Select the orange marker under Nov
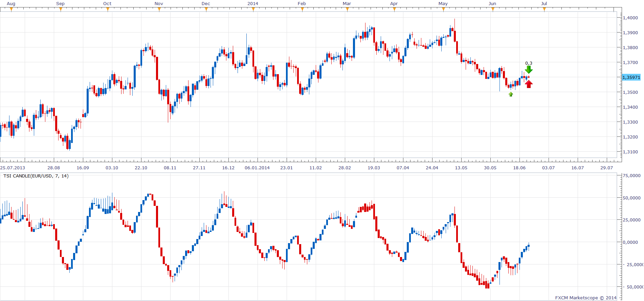The width and height of the screenshot is (644, 301). pyautogui.click(x=159, y=9)
